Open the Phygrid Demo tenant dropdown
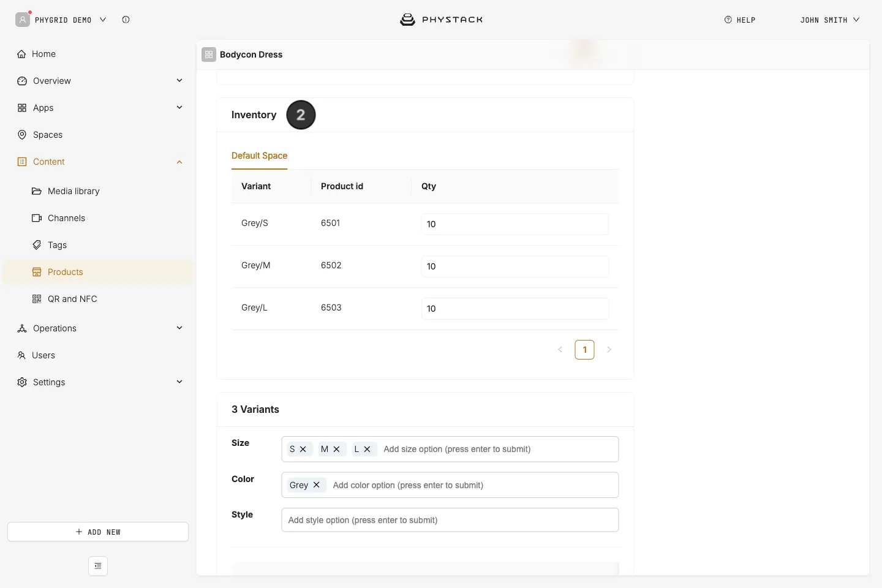 61,20
